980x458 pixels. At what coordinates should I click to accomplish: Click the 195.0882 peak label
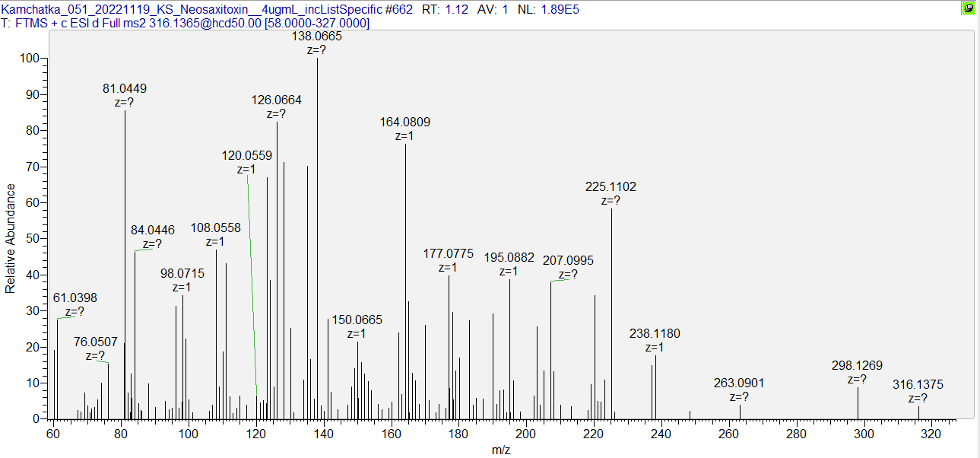coord(509,257)
